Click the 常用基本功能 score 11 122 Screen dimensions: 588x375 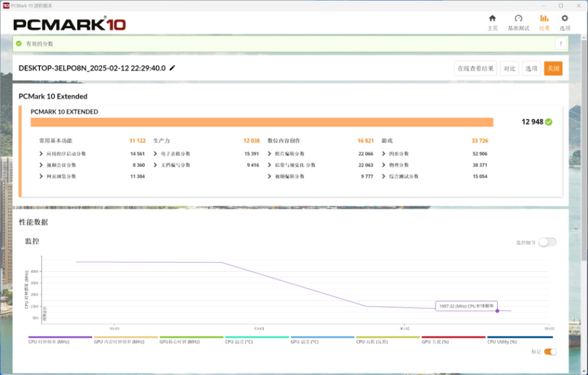(137, 141)
